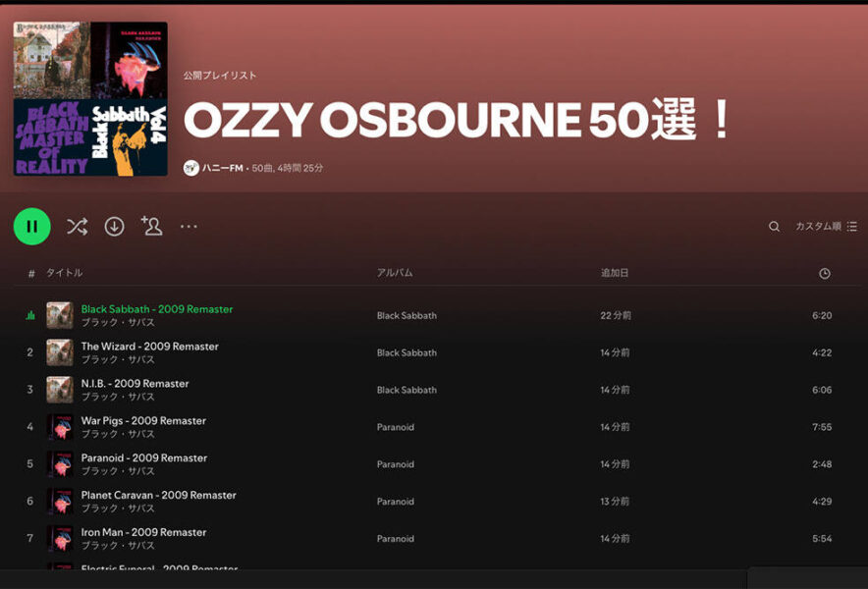
Task: Sort tracks by the アルバム column header
Action: [x=395, y=273]
